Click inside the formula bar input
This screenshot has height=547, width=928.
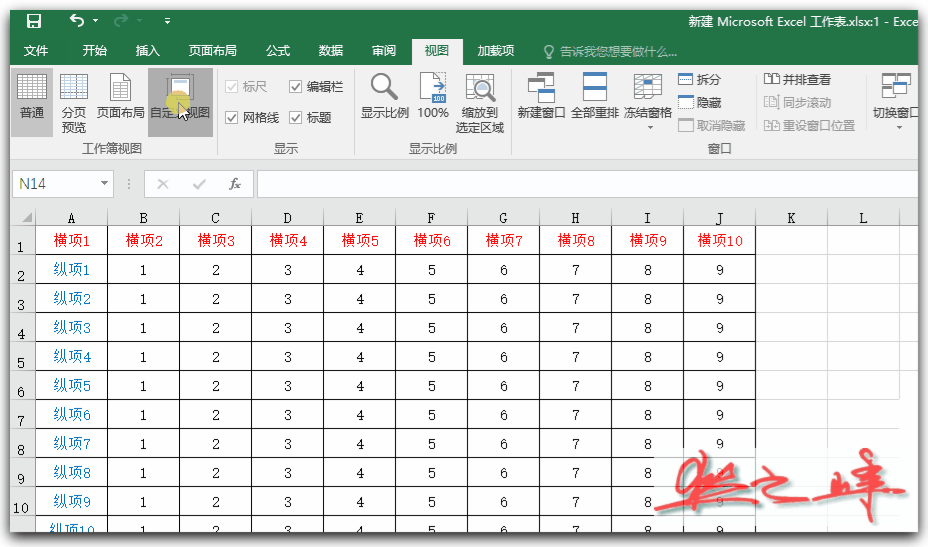pos(587,184)
